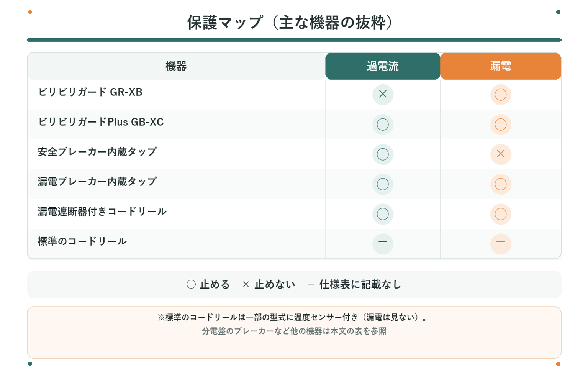Click orange circle in 漏電遮断器付きコードリール row

click(x=501, y=214)
